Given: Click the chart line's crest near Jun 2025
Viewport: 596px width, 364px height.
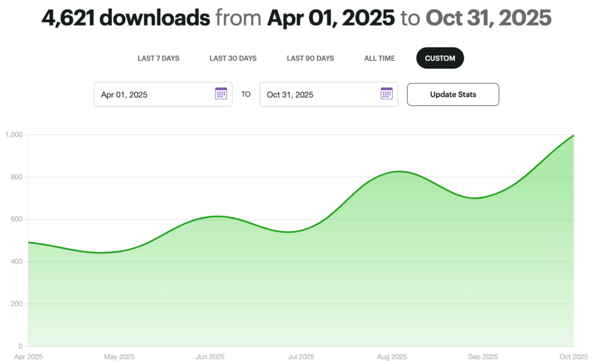Looking at the screenshot, I should coord(217,216).
